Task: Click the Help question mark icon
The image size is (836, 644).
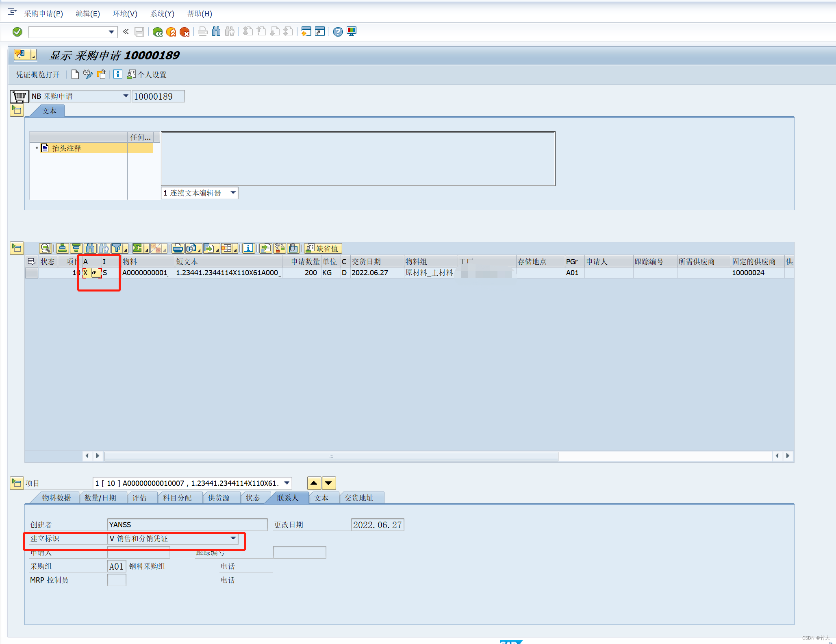Action: (338, 32)
